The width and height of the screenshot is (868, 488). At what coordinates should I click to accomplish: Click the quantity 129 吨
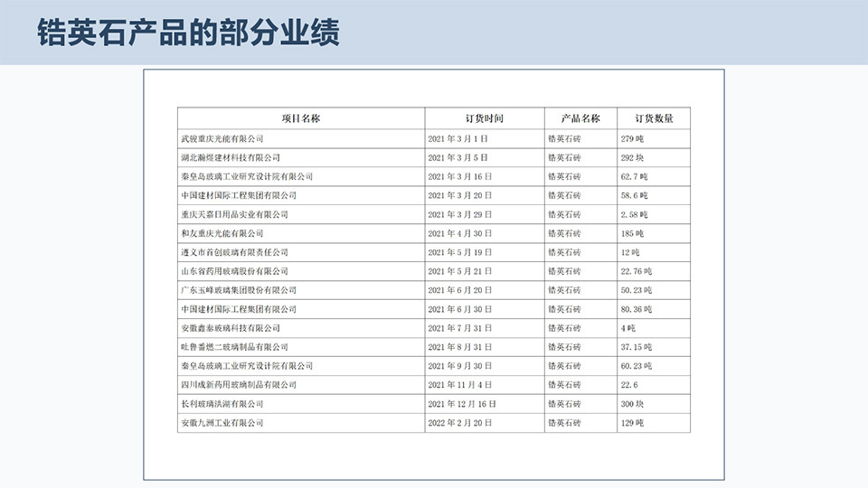coord(632,423)
